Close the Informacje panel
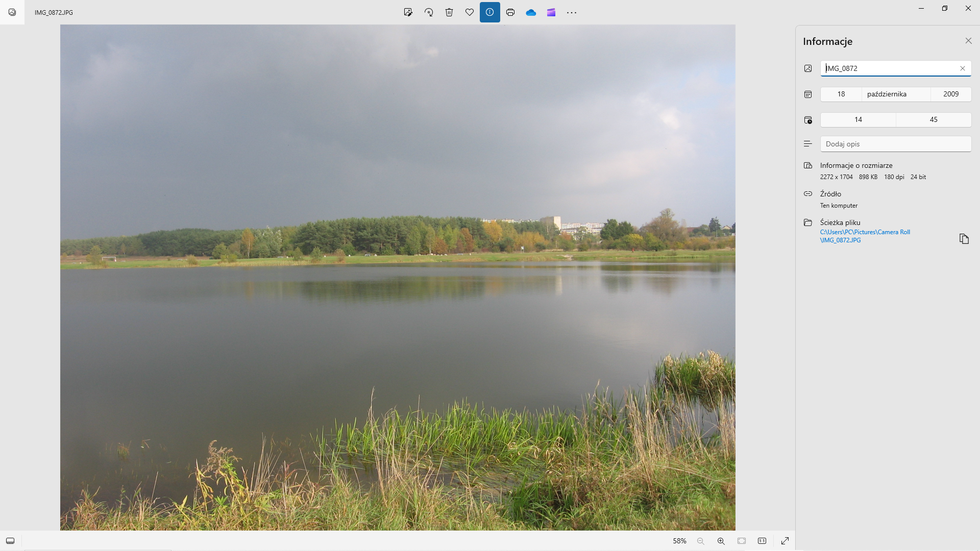 point(968,41)
